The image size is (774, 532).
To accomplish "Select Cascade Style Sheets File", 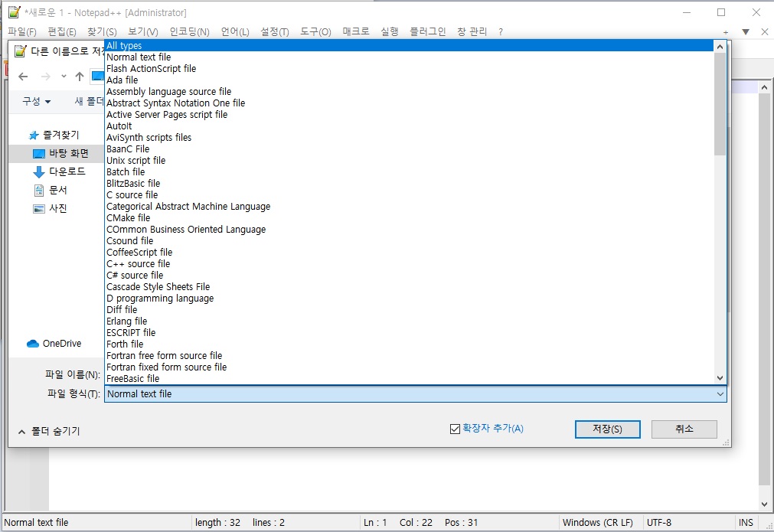I will [410, 287].
